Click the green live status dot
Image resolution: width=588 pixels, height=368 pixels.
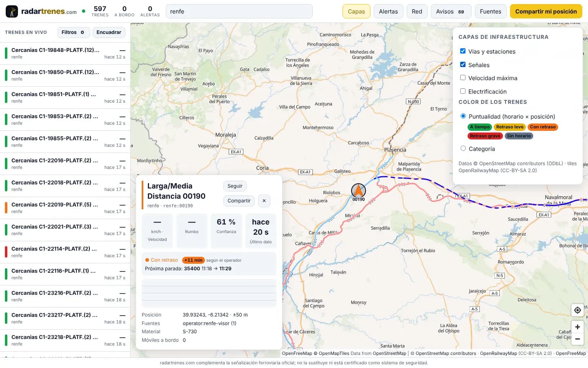point(84,11)
